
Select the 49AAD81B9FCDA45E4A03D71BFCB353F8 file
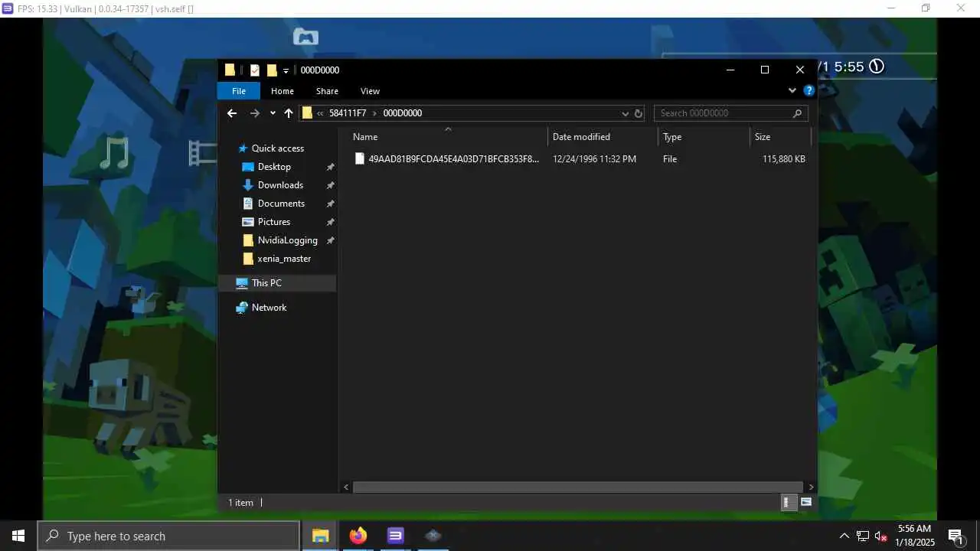(446, 159)
